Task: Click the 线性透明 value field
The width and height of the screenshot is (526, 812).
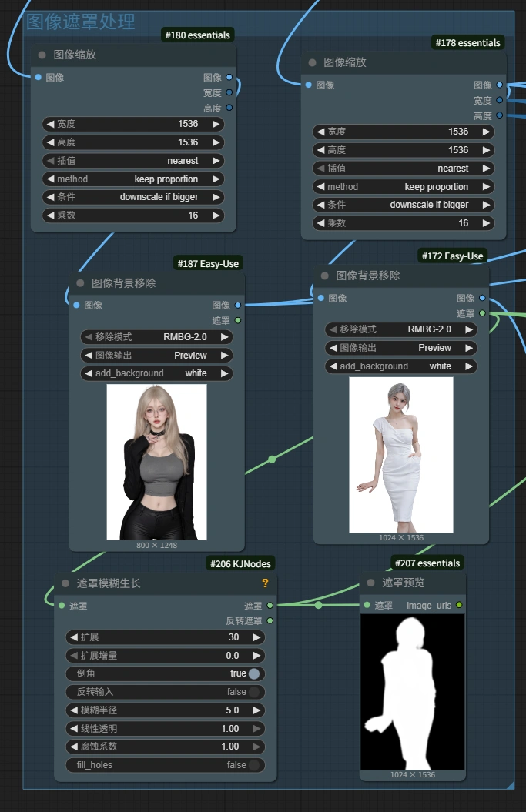Action: (166, 729)
